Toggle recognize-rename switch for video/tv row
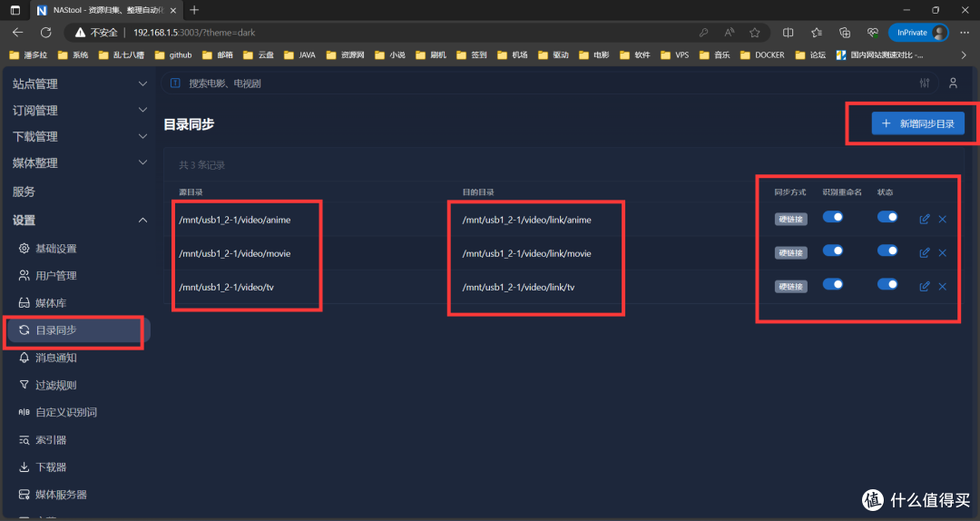The image size is (980, 521). (x=832, y=285)
